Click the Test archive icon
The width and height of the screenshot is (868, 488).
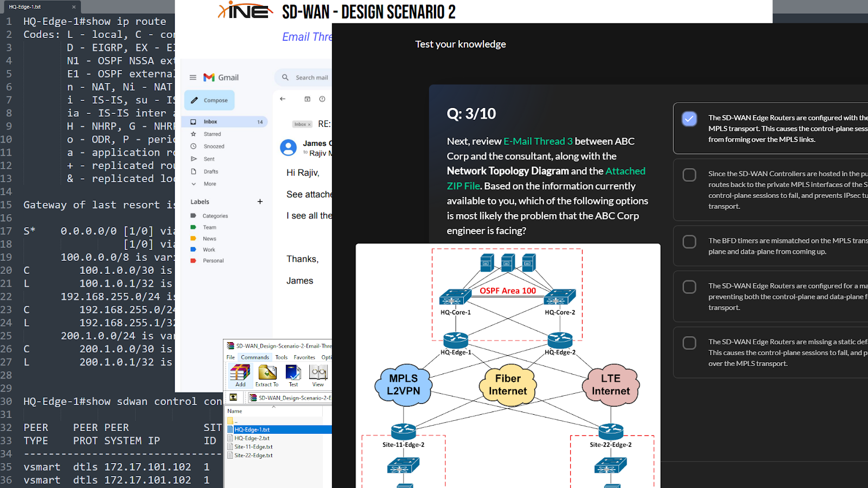click(293, 375)
